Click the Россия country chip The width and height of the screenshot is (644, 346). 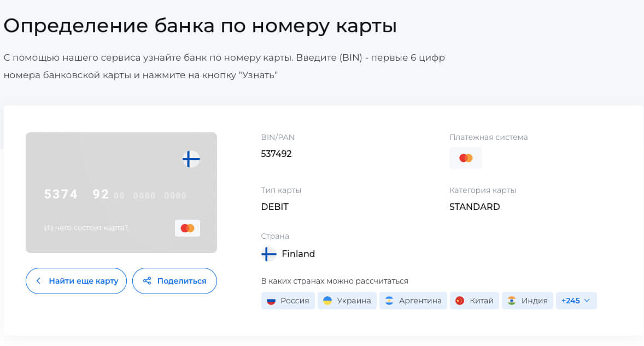click(288, 300)
